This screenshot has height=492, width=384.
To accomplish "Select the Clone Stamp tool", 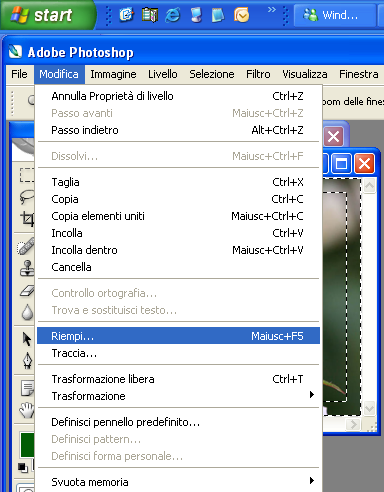I will pyautogui.click(x=27, y=268).
